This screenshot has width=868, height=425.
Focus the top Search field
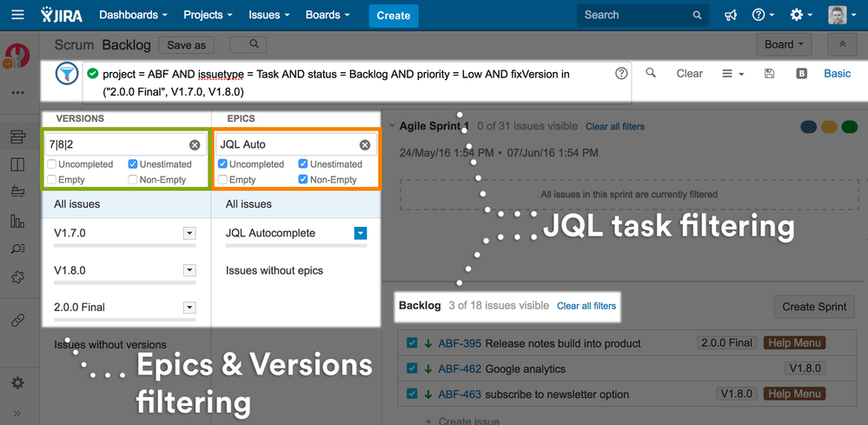(643, 16)
